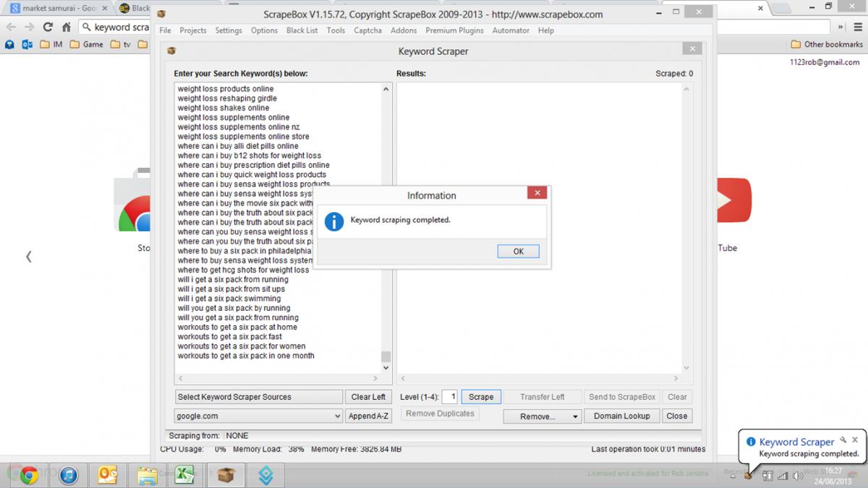Open the Other bookmarks folder
The height and width of the screenshot is (488, 868).
[x=826, y=44]
